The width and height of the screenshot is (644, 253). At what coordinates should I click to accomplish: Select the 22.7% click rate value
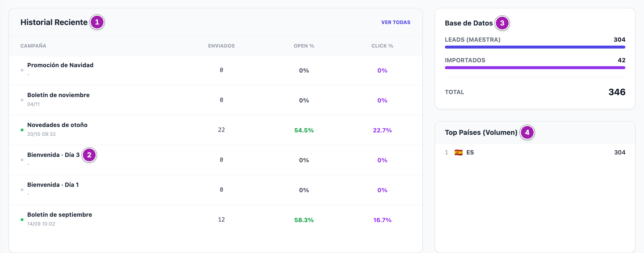click(382, 130)
